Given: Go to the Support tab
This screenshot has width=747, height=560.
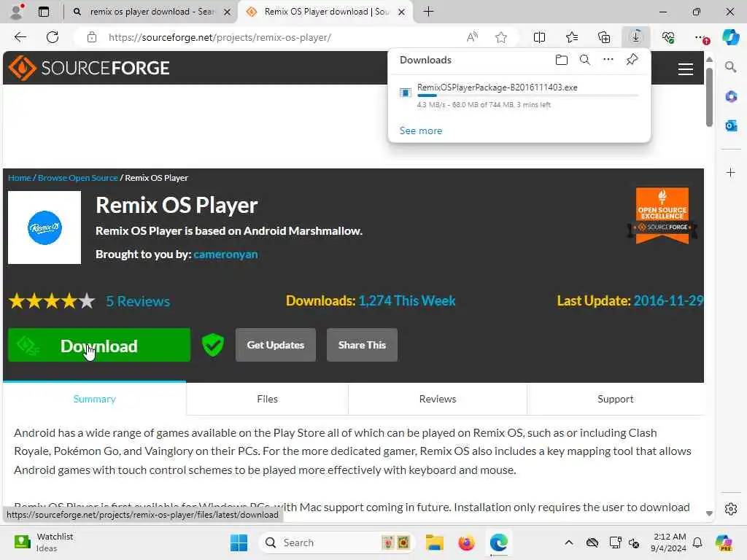Looking at the screenshot, I should [x=616, y=399].
